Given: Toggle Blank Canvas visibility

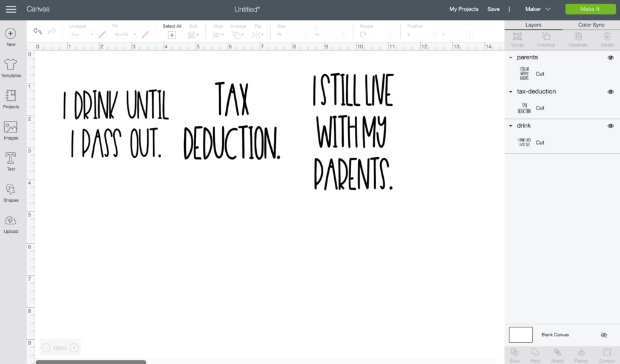Looking at the screenshot, I should [x=604, y=335].
